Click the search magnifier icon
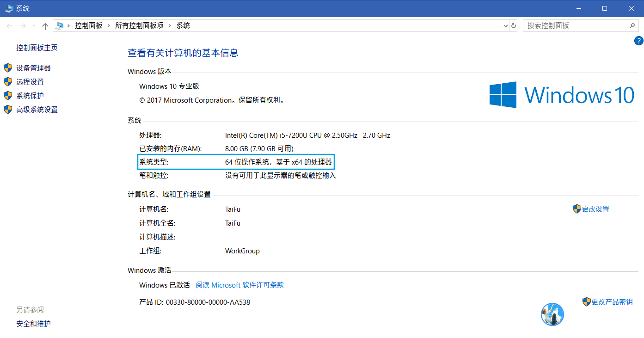 pyautogui.click(x=633, y=26)
